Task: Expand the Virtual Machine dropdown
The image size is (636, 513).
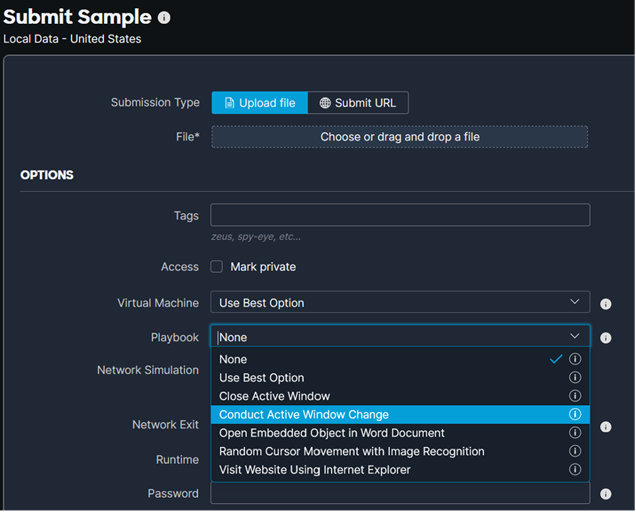Action: click(x=400, y=303)
